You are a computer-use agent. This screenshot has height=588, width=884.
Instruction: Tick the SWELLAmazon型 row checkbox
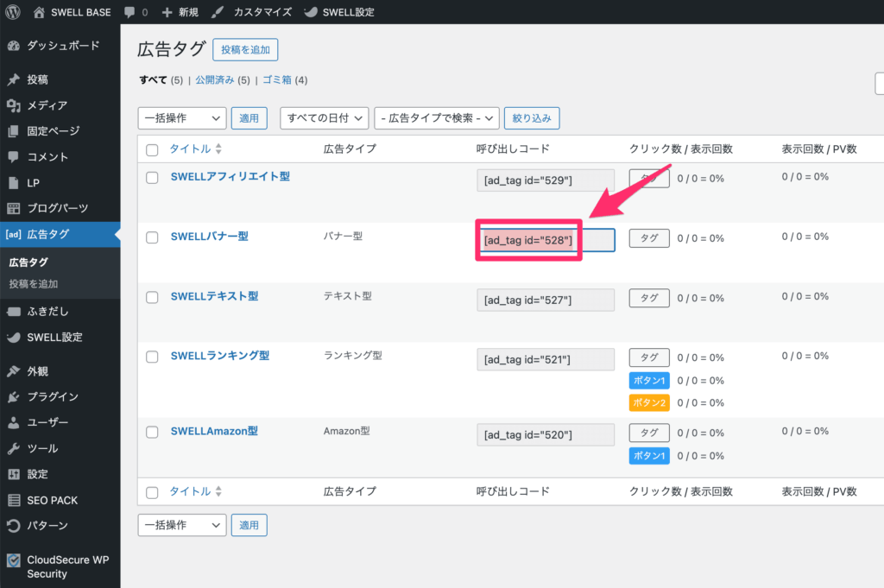point(152,432)
